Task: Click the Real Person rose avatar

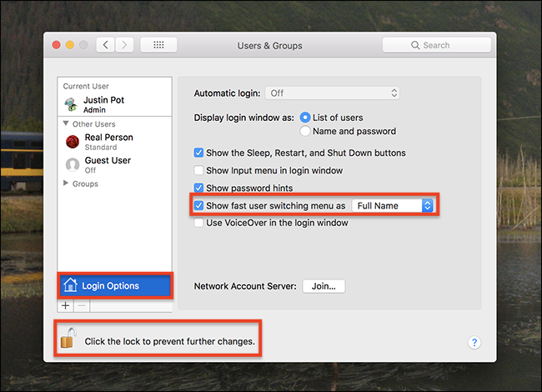Action: point(73,142)
